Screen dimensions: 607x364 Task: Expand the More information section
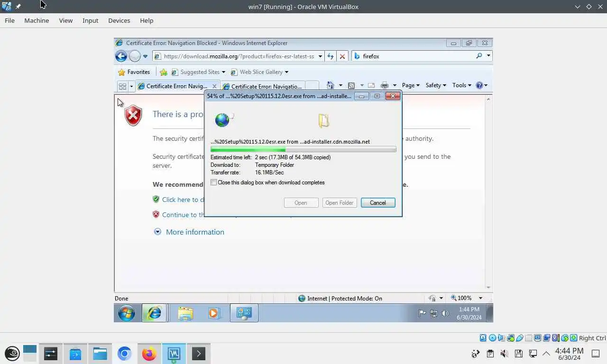click(189, 232)
